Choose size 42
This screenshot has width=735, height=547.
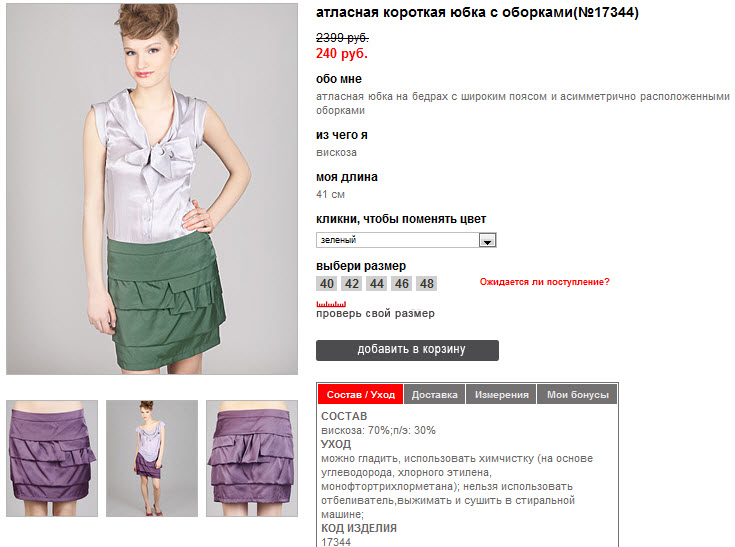coord(352,284)
